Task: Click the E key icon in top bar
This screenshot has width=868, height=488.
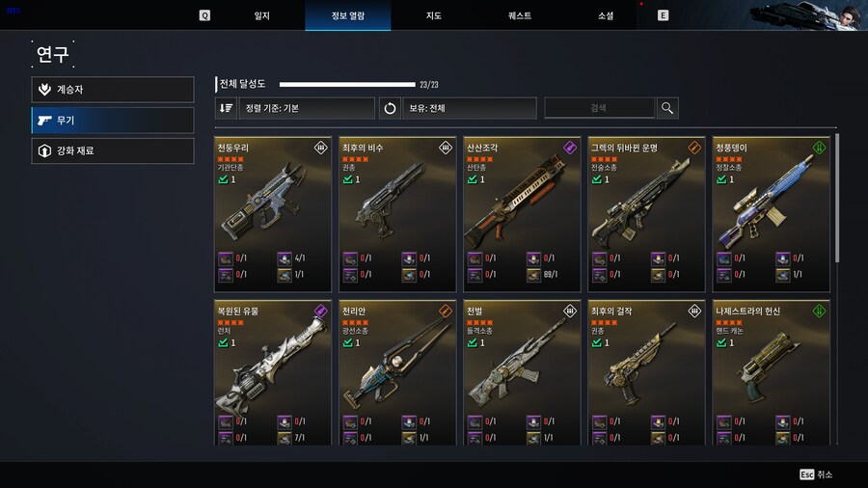Action: coord(663,15)
